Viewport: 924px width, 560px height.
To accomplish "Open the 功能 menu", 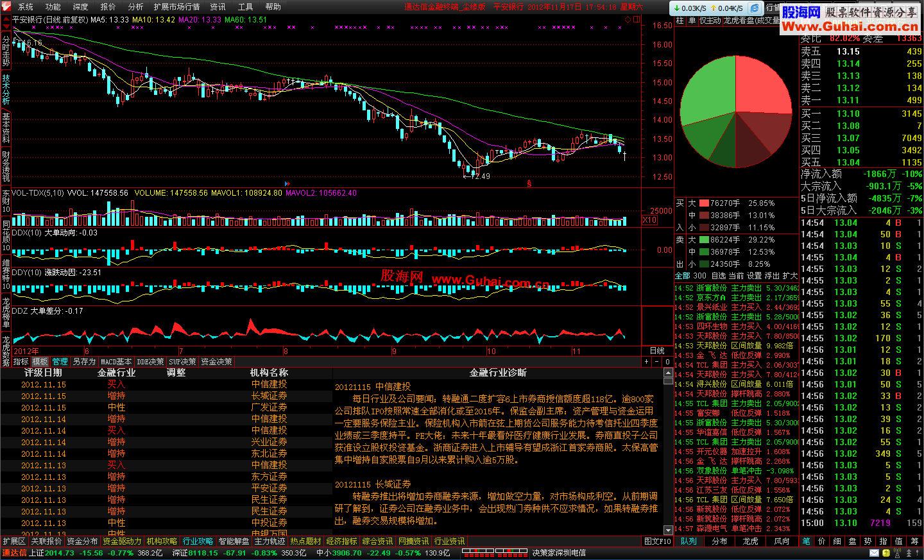I will [x=53, y=7].
